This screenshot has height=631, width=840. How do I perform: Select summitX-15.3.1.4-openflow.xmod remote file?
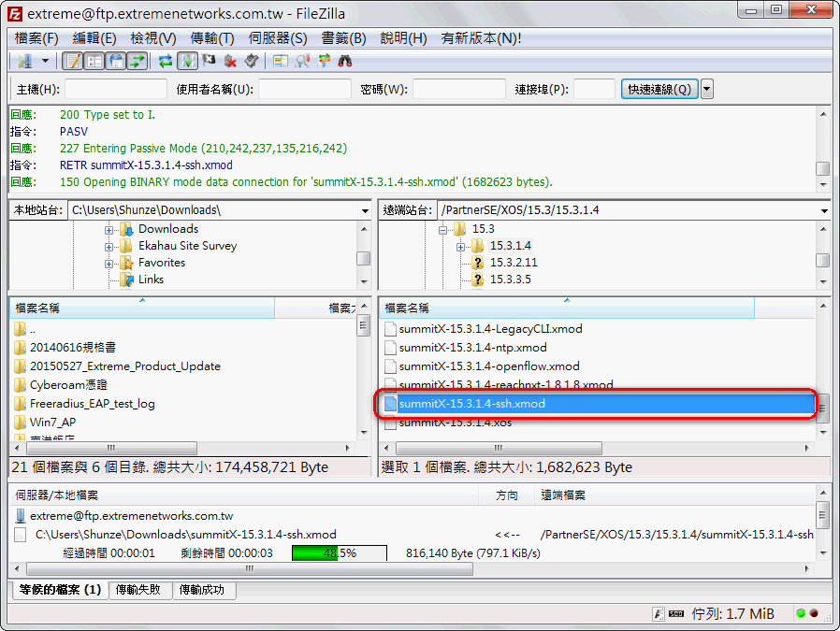coord(489,366)
